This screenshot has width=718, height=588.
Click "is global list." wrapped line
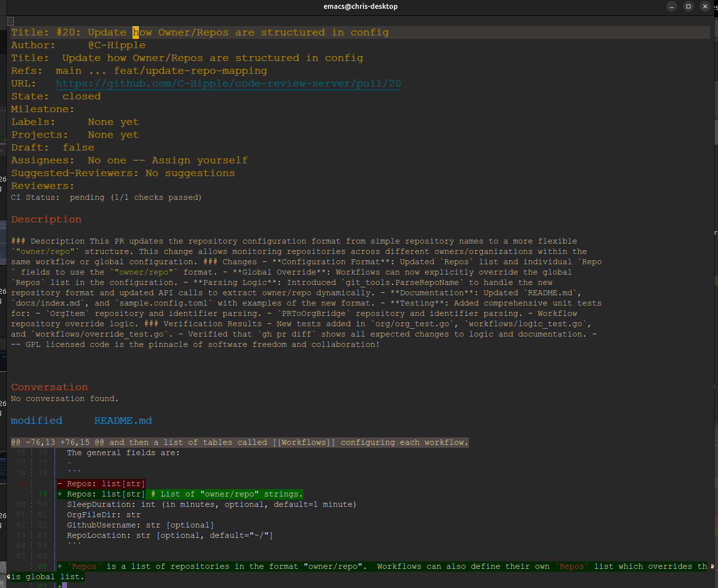click(x=47, y=577)
